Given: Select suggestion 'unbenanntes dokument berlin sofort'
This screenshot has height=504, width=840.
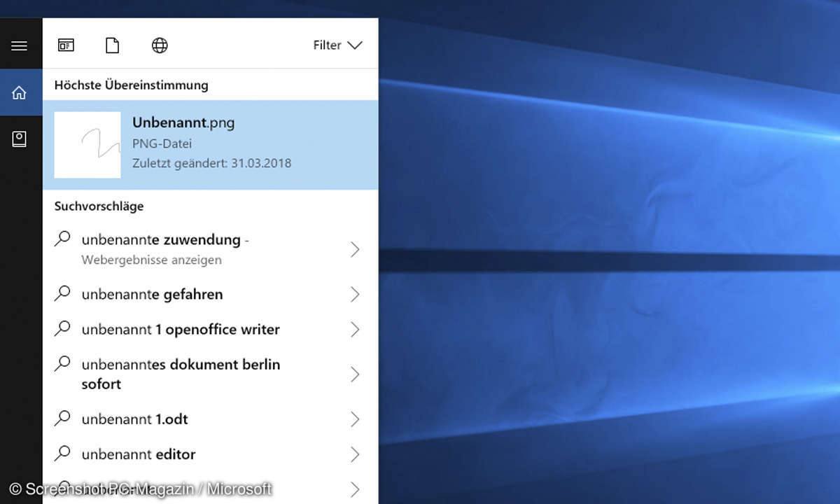Looking at the screenshot, I should [x=210, y=374].
